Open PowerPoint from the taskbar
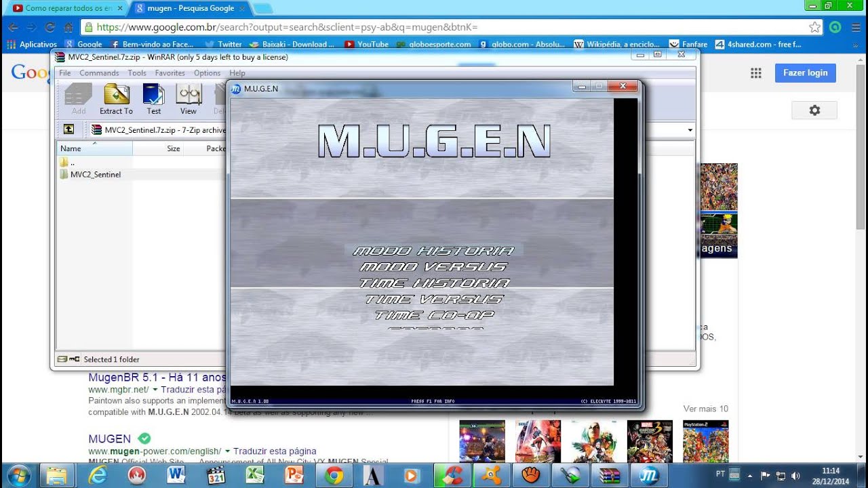Screen dimensions: 868x488 point(294,476)
